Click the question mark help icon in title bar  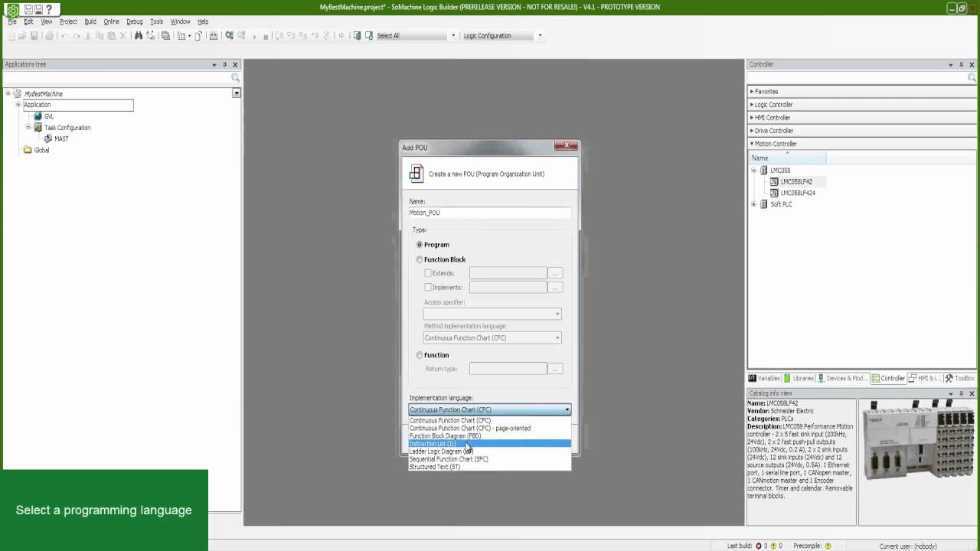(49, 10)
